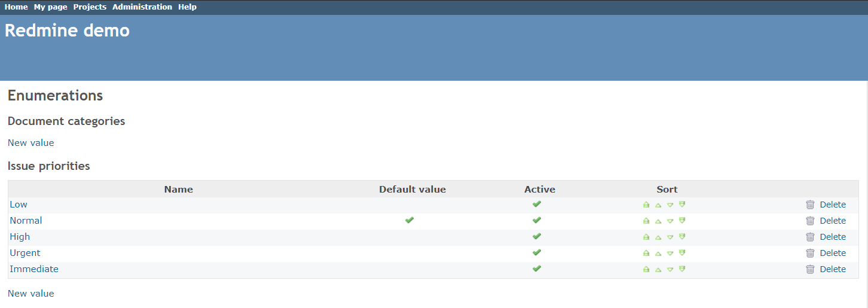The image size is (868, 308).
Task: Delete the Low priority
Action: pyautogui.click(x=833, y=205)
